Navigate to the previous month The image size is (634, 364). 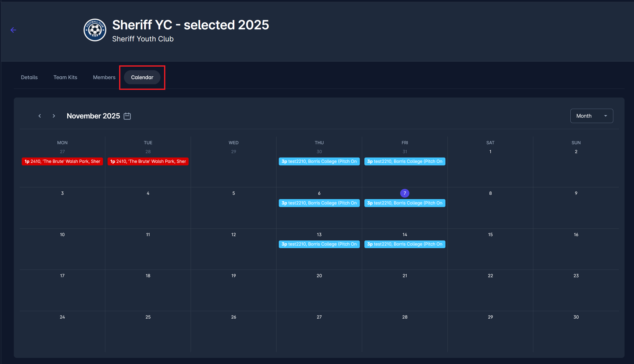[x=40, y=116]
